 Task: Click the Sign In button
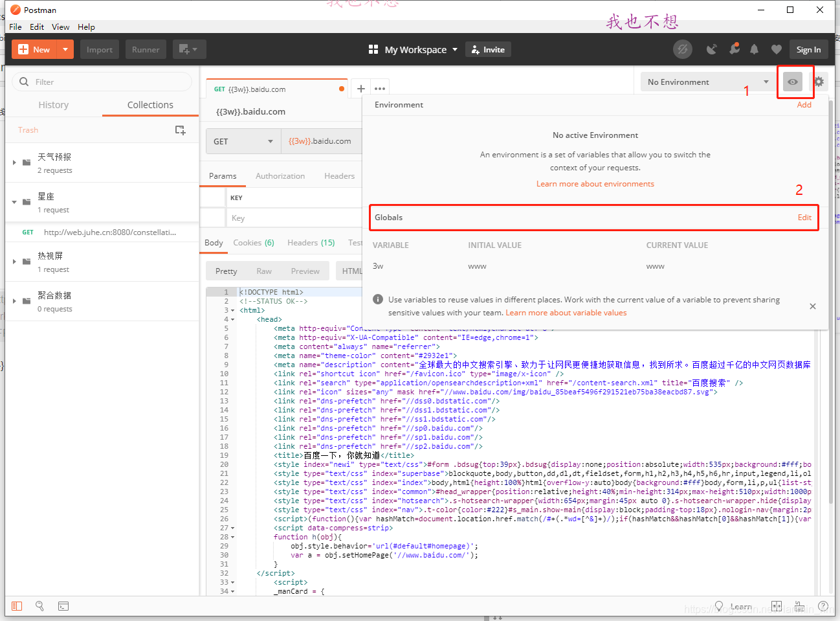808,49
